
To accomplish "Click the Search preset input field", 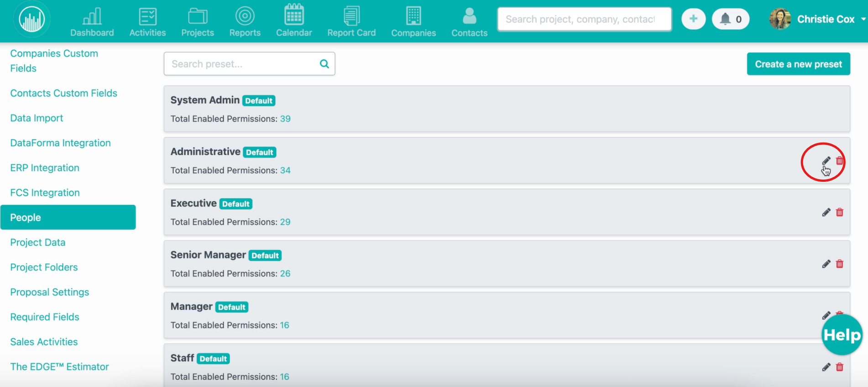I will coord(242,64).
